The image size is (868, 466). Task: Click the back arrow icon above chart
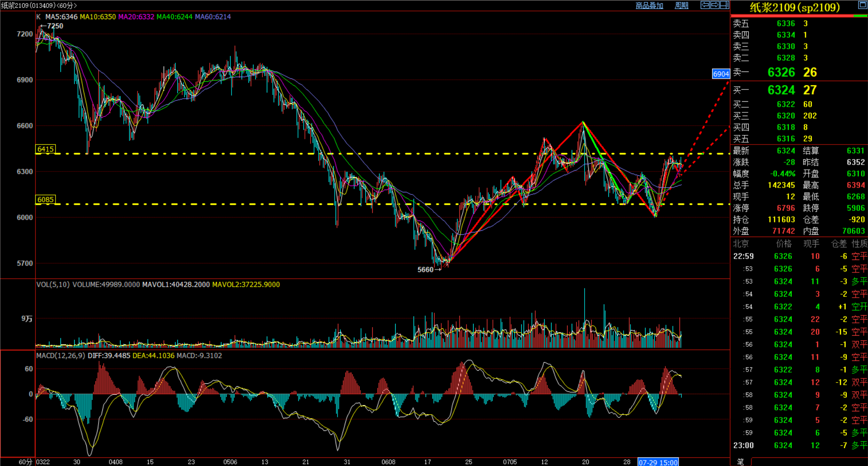point(705,5)
